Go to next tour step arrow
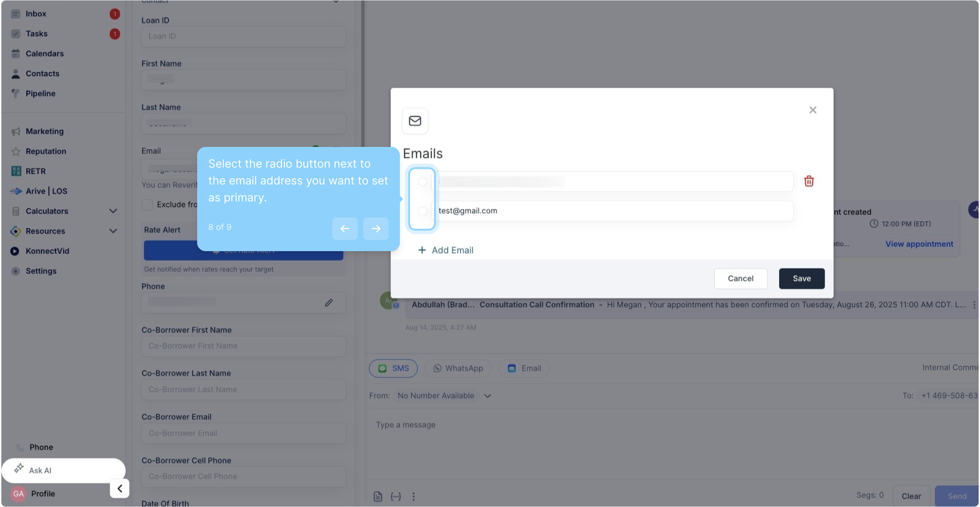 click(375, 229)
